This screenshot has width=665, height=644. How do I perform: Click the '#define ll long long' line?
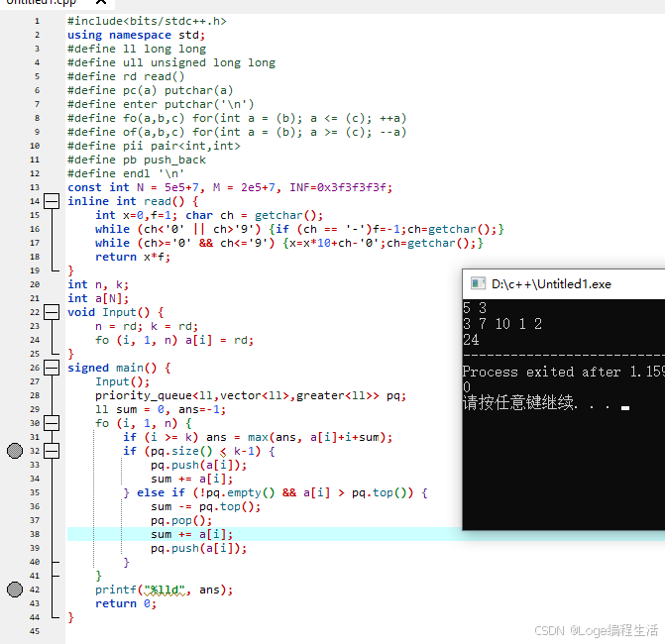pos(137,49)
